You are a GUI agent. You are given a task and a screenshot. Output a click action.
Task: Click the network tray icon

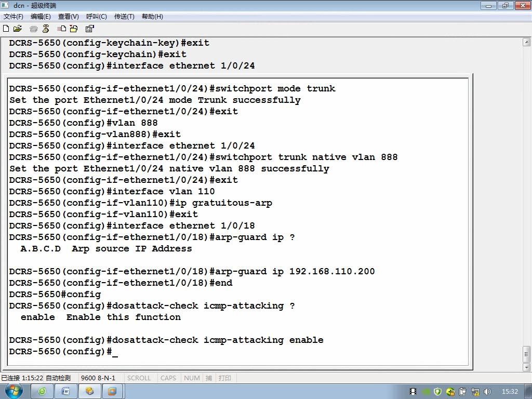coord(475,392)
